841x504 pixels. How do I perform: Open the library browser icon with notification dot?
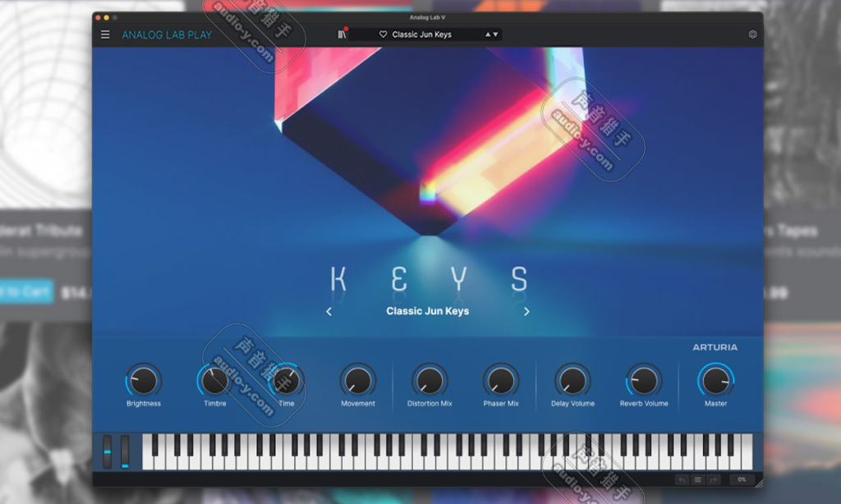coord(341,34)
